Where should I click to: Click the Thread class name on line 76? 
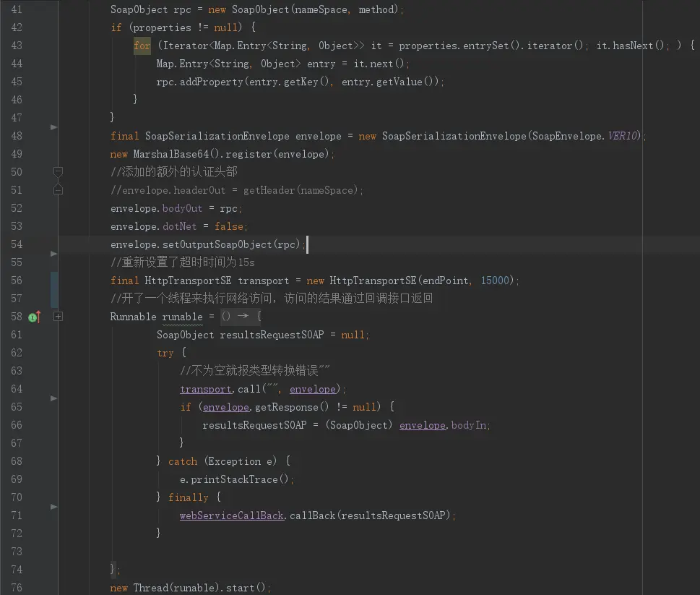151,588
